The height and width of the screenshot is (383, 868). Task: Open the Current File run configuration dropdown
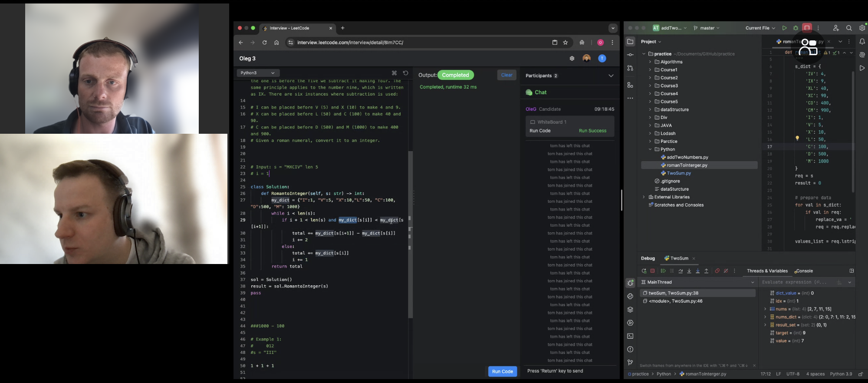(x=760, y=28)
